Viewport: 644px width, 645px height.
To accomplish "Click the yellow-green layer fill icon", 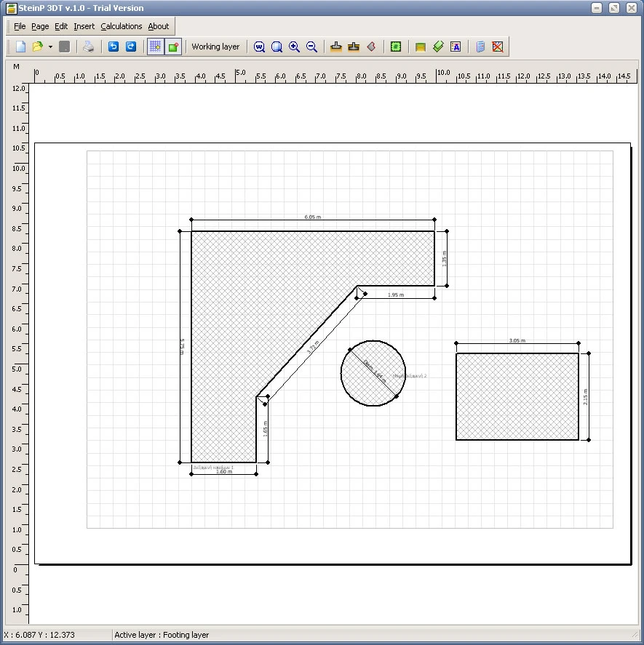I will point(421,47).
